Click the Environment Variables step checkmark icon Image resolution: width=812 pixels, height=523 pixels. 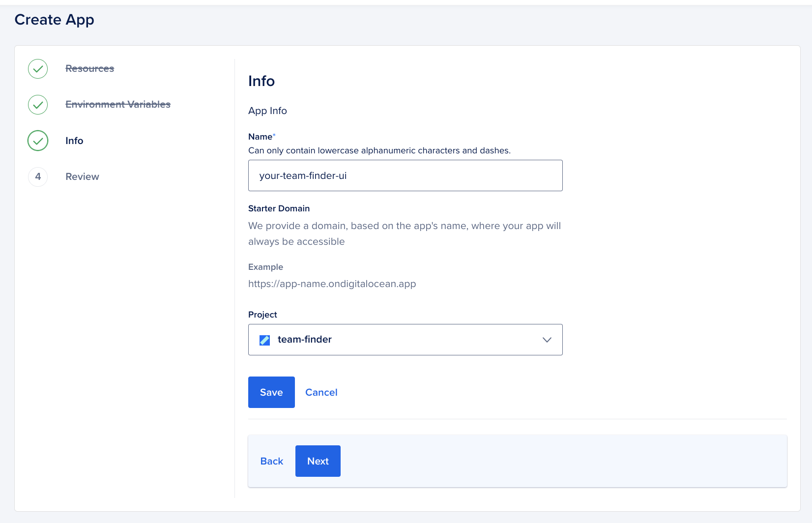(38, 105)
